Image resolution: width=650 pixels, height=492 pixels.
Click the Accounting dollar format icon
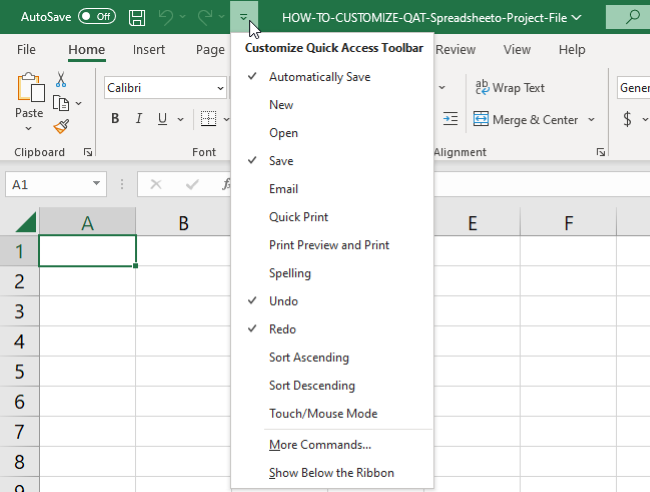(627, 119)
